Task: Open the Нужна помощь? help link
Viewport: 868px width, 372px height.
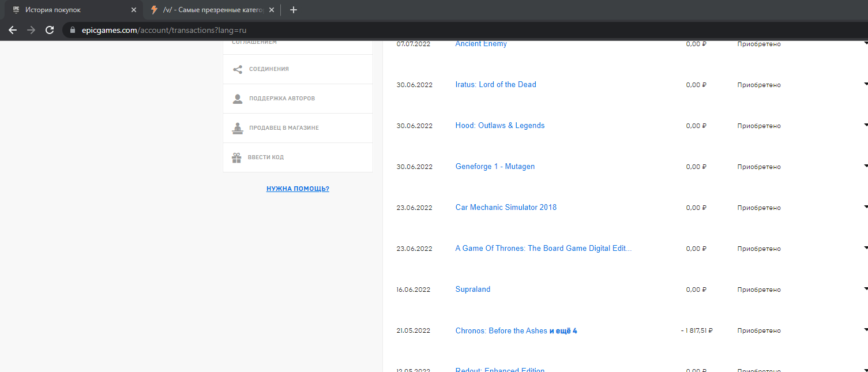Action: tap(298, 189)
